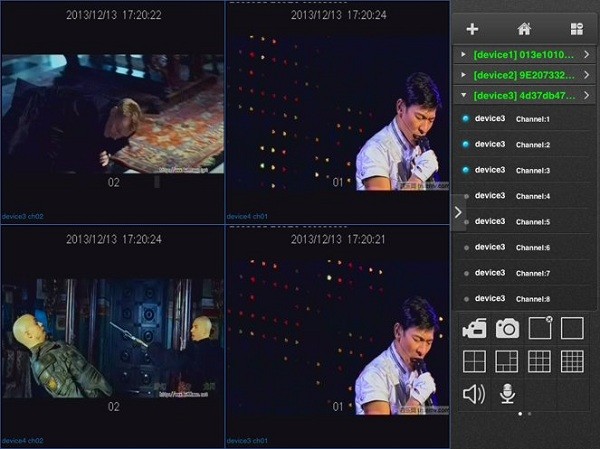
Task: Toggle device3 Channel:6 status dot
Action: pyautogui.click(x=466, y=248)
